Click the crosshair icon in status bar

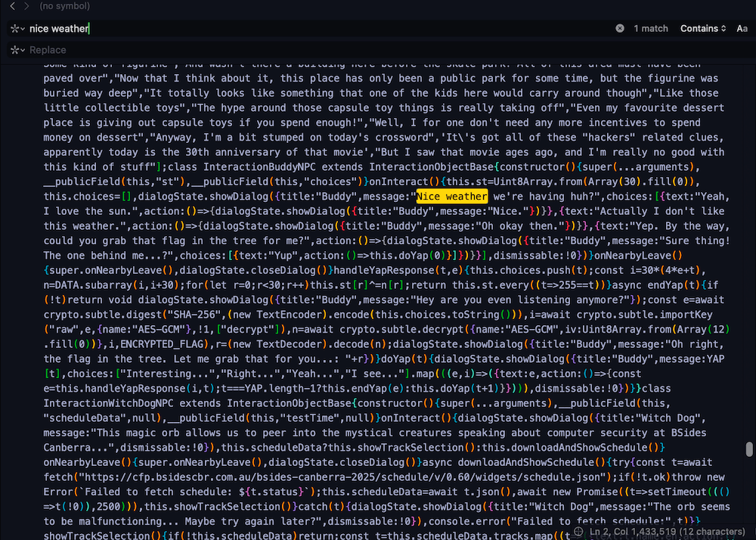point(580,532)
